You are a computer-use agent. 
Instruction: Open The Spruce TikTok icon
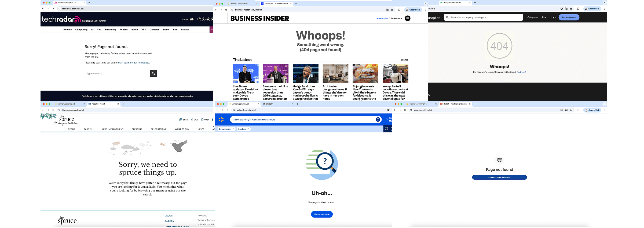click(x=192, y=120)
